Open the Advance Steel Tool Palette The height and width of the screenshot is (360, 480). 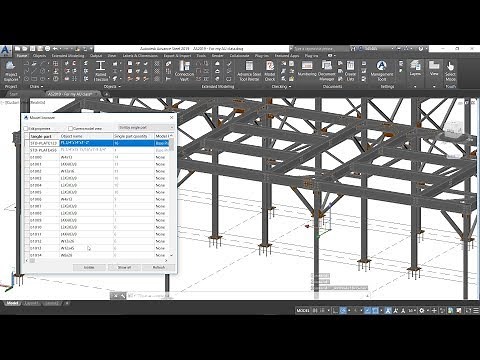tap(249, 71)
